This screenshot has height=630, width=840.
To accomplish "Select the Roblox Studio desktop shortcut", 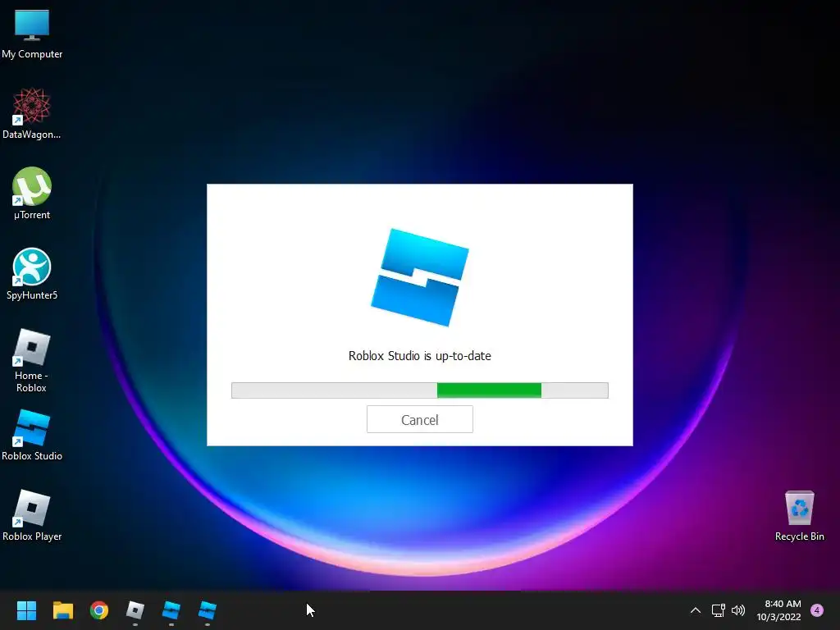I will 32,435.
